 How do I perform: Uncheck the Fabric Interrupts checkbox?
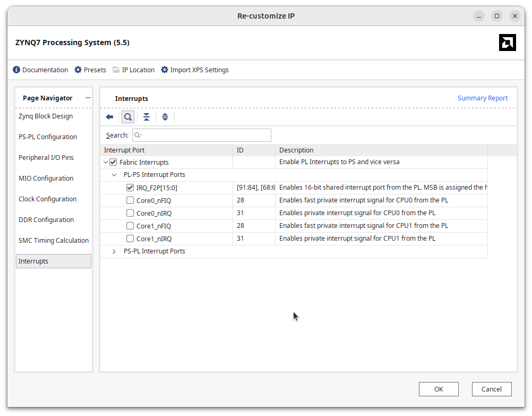pos(113,163)
